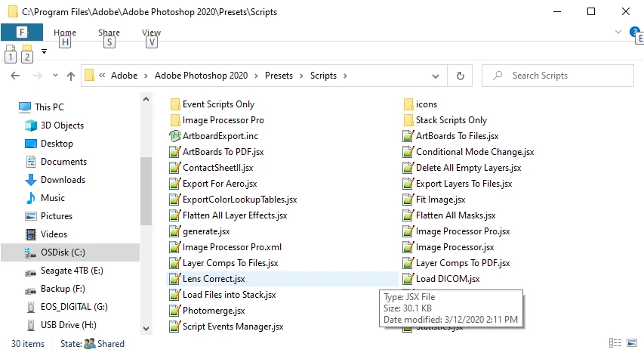This screenshot has height=353, width=644.
Task: Click navigation pane scroll down arrow
Action: tap(146, 329)
